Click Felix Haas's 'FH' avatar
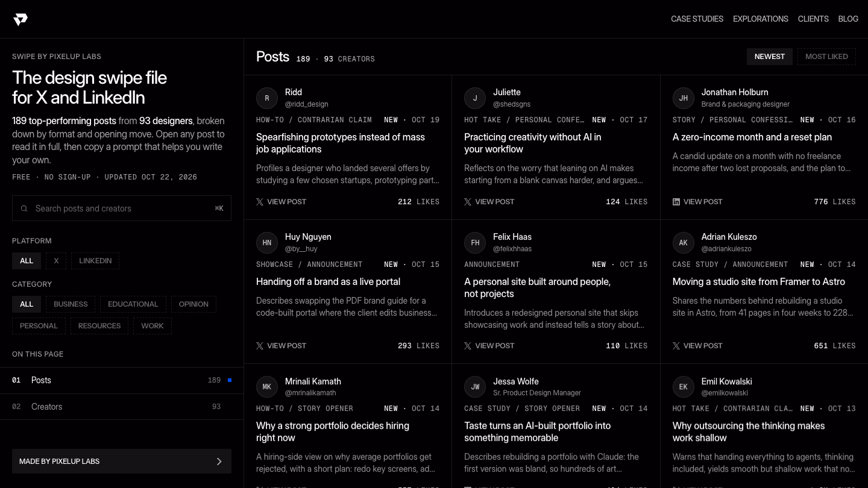Screen dimensions: 868x488 475,243
